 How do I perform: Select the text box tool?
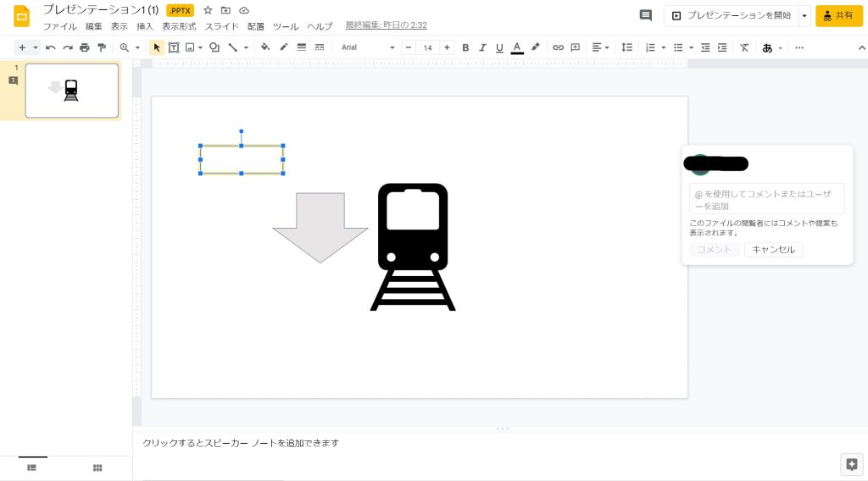pos(174,47)
